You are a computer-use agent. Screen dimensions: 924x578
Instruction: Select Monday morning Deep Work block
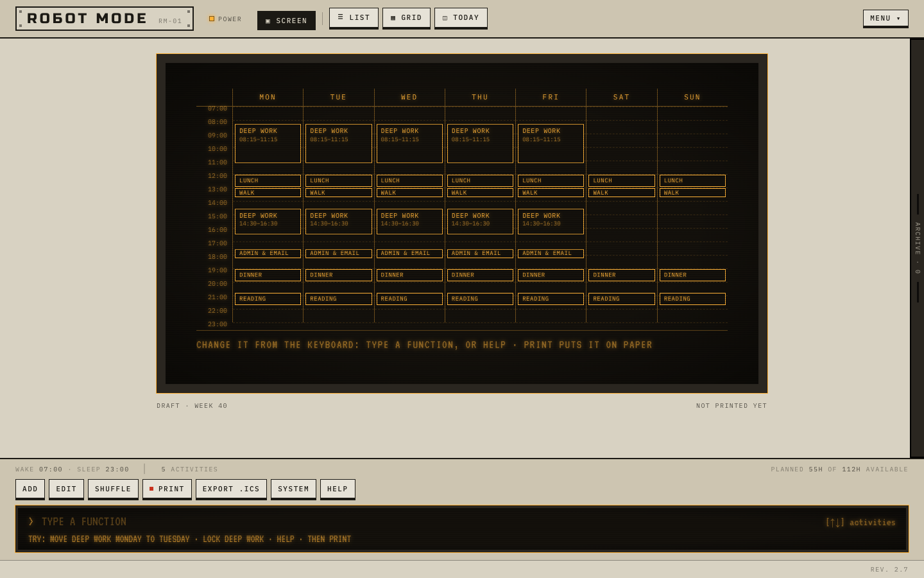tap(268, 143)
